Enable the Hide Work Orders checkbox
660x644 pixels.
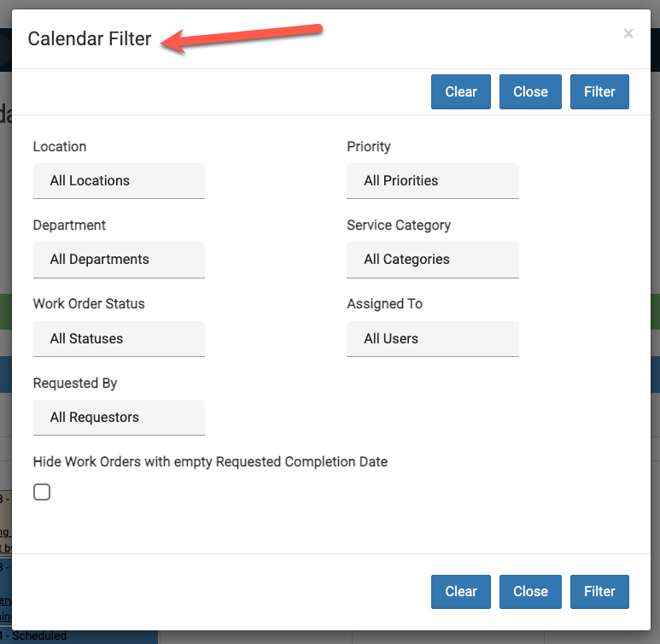click(42, 492)
